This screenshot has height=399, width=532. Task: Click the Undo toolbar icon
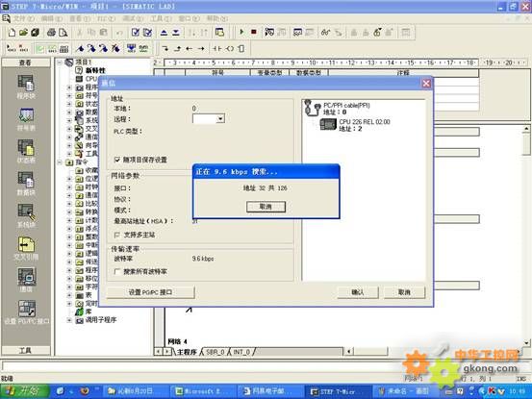[119, 33]
